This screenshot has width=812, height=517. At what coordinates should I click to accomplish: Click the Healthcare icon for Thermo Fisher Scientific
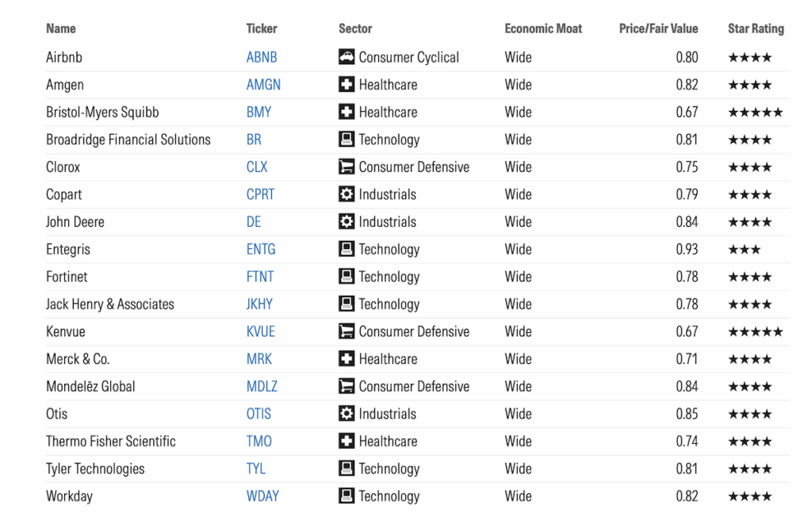coord(347,442)
